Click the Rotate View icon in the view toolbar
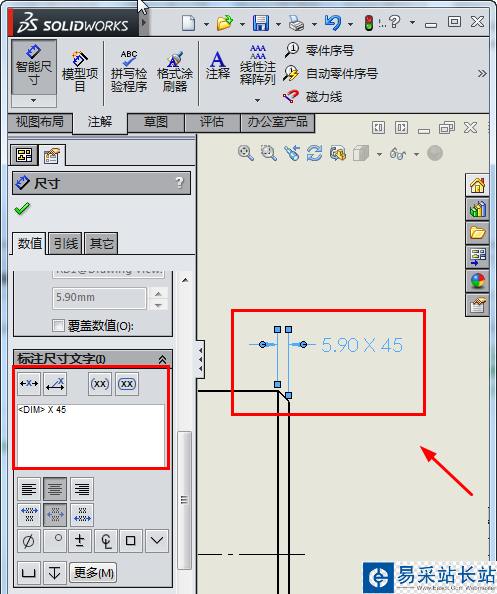This screenshot has height=594, width=497. point(314,153)
